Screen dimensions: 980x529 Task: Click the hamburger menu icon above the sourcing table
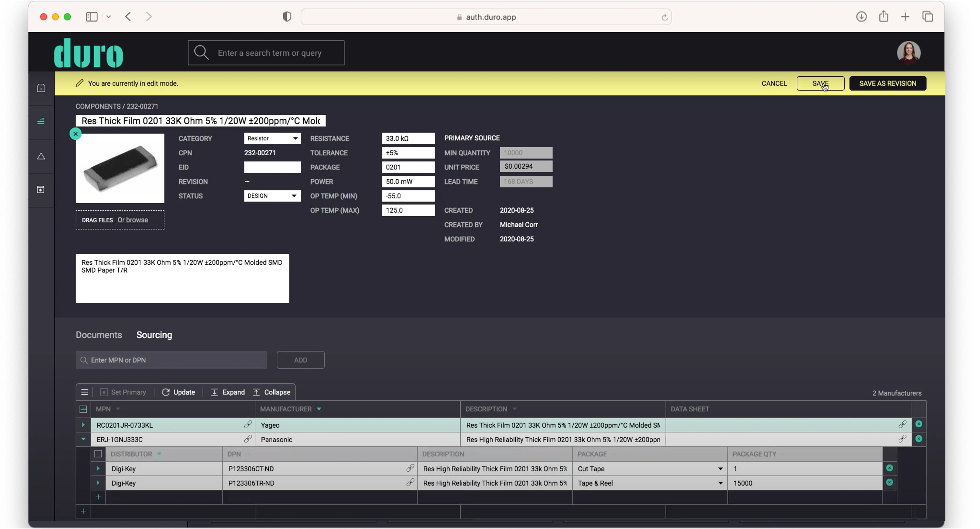pyautogui.click(x=84, y=392)
